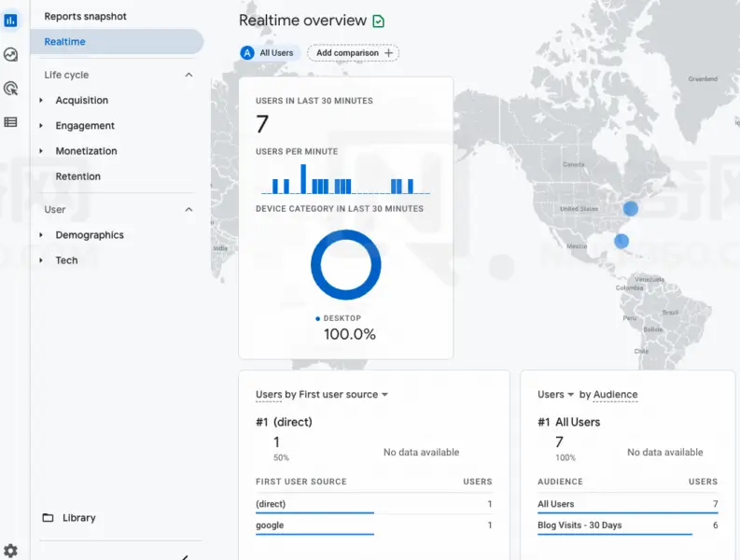Expand the Demographics tree arrow
The height and width of the screenshot is (560, 740).
[x=41, y=234]
